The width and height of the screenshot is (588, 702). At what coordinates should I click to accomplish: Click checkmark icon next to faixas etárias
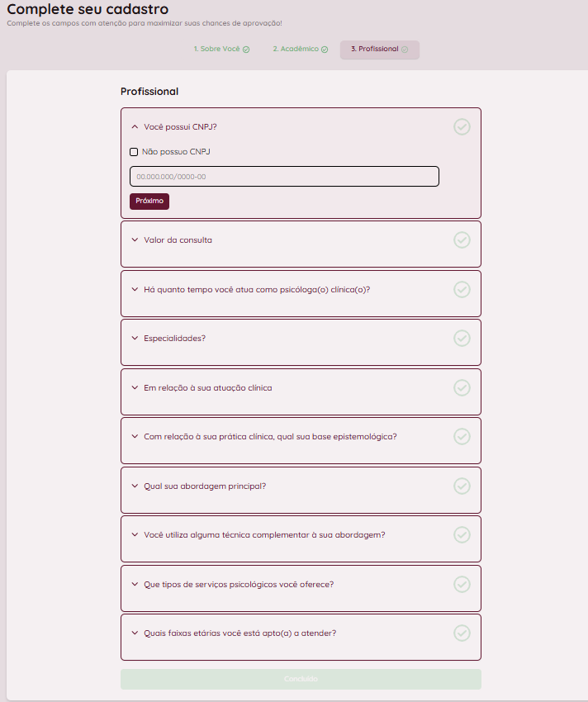(x=462, y=633)
